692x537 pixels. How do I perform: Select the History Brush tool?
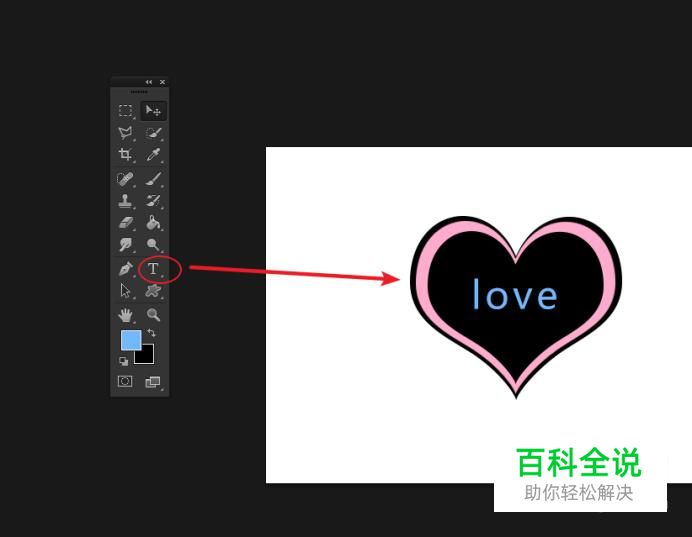(154, 201)
